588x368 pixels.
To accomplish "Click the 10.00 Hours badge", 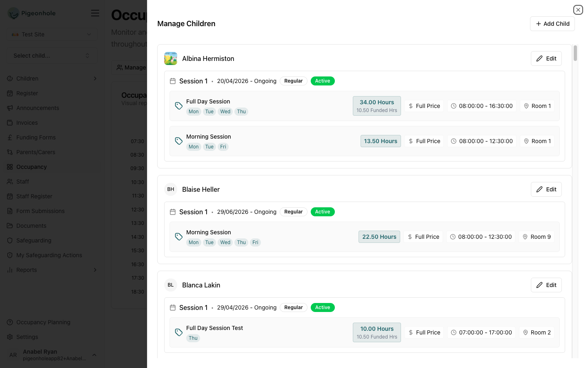I will (377, 332).
